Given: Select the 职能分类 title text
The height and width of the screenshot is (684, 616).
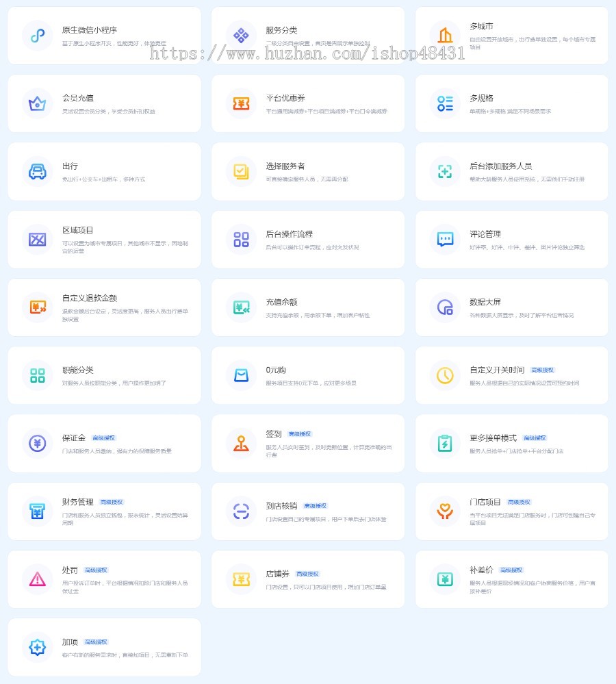Looking at the screenshot, I should coord(77,370).
